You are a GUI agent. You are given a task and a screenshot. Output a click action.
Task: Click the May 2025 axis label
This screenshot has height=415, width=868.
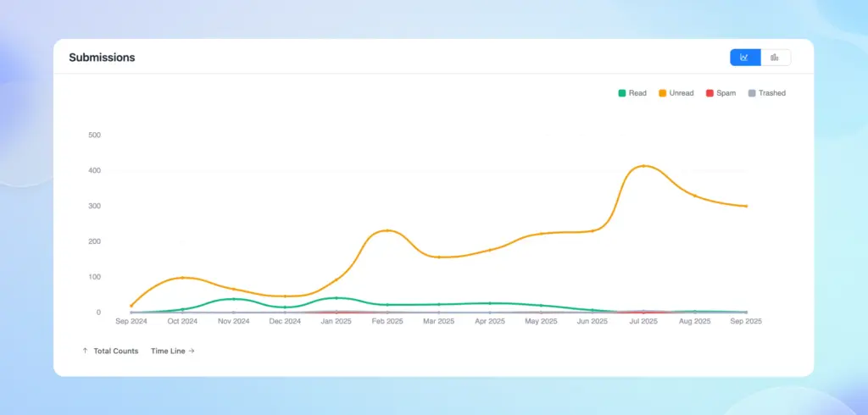tap(541, 322)
